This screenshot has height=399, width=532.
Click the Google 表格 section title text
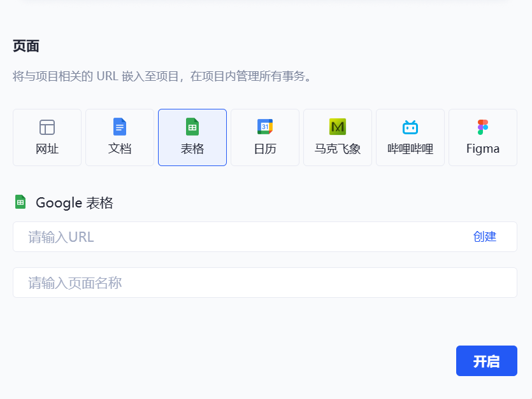click(75, 203)
